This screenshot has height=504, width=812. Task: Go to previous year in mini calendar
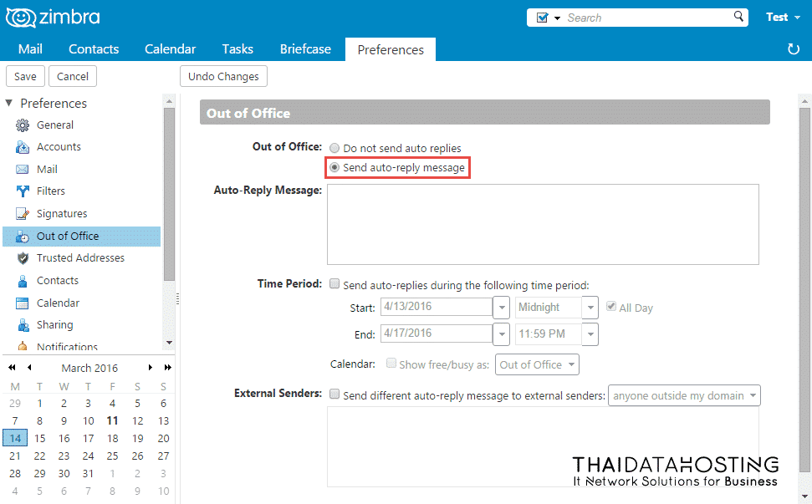coord(12,368)
